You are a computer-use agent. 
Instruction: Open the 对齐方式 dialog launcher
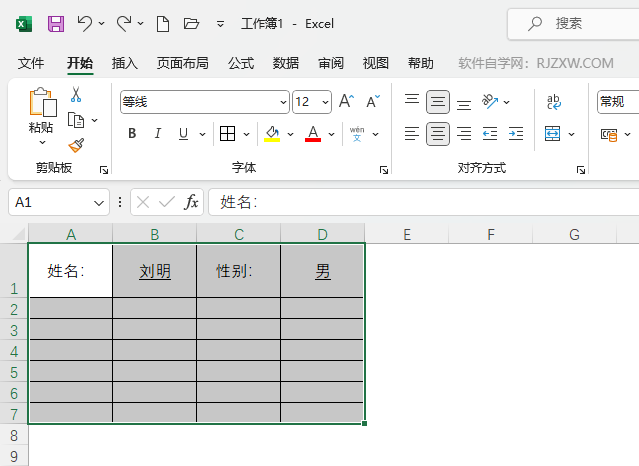(x=581, y=170)
